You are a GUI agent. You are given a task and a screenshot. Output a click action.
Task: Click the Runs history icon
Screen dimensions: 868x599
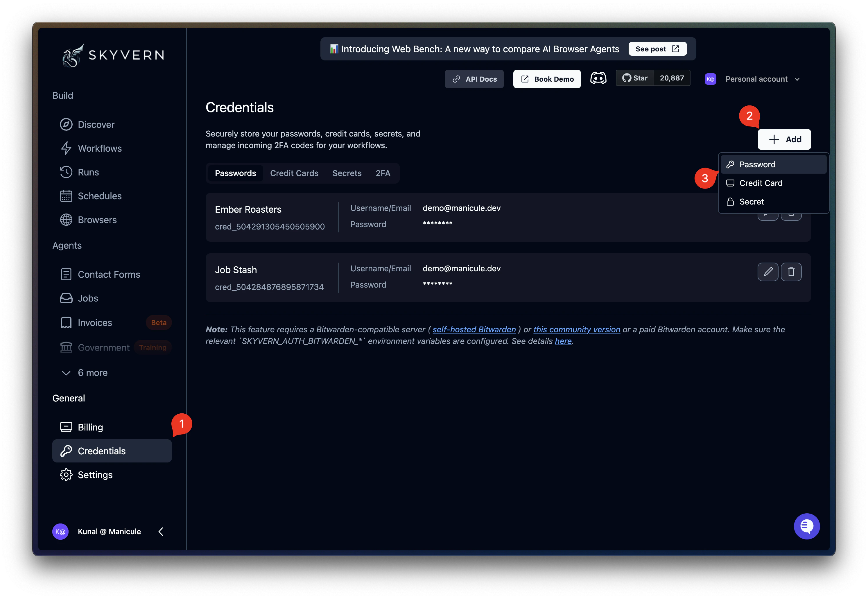coord(67,172)
